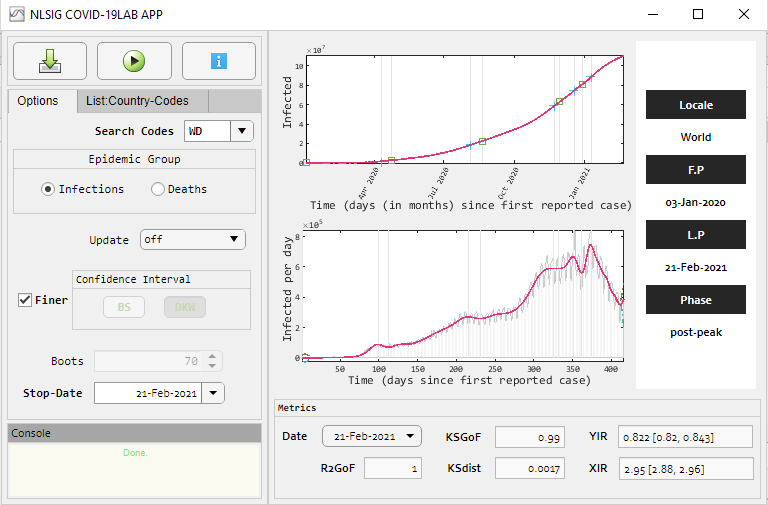This screenshot has height=505, width=768.
Task: Click the KSGoF value field 0.99
Action: point(530,437)
